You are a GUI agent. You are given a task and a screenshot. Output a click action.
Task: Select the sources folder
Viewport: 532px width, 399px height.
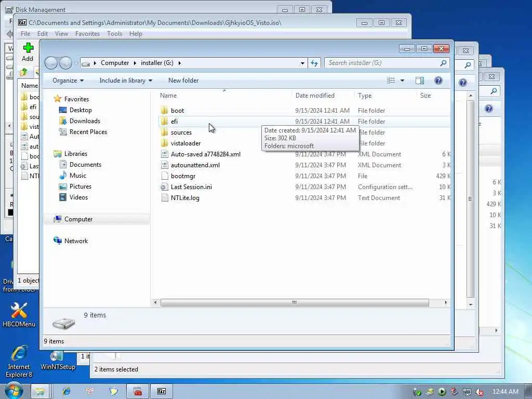click(181, 132)
